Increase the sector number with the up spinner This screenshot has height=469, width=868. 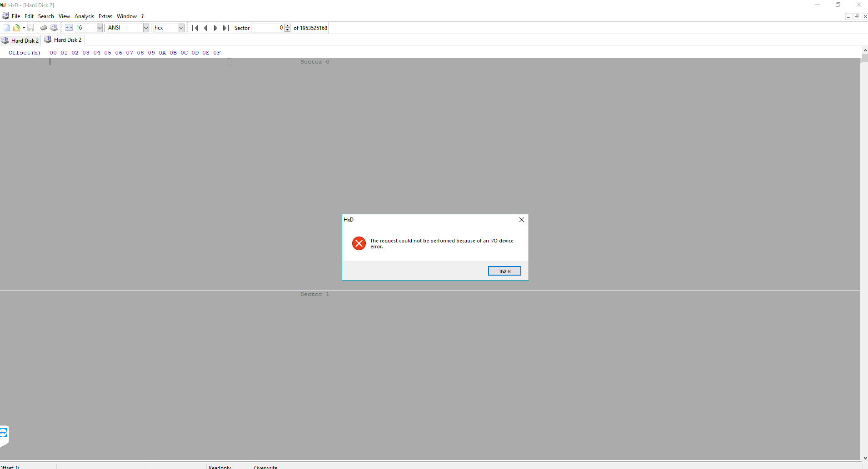[x=288, y=26]
